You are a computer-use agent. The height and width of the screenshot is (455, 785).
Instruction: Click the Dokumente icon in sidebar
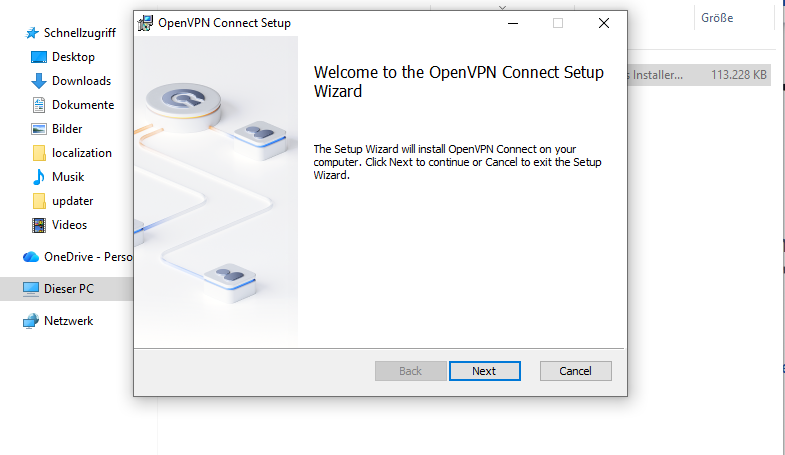39,105
